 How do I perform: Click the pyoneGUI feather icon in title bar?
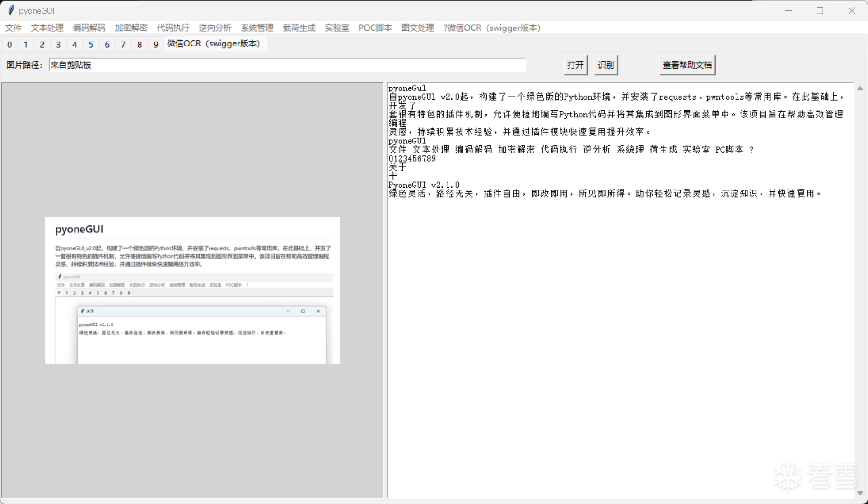tap(11, 10)
